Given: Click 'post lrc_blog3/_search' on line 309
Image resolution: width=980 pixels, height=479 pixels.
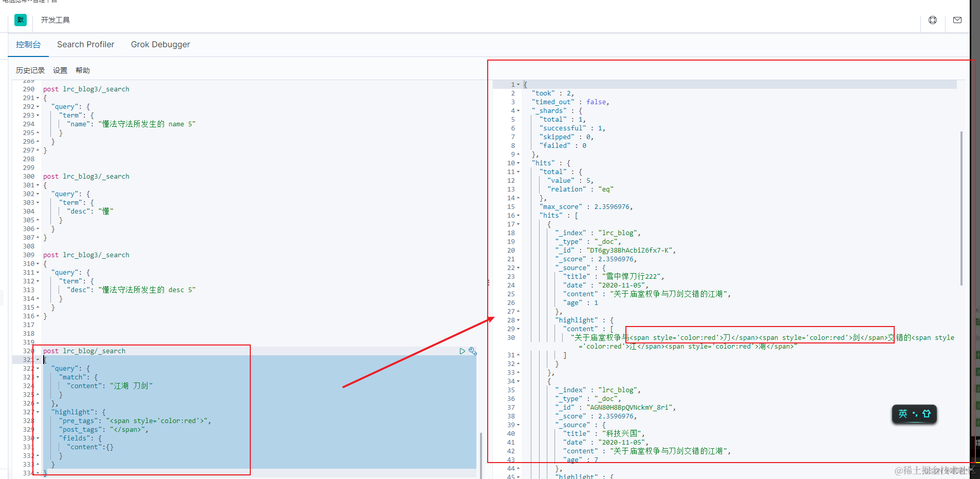Looking at the screenshot, I should pos(86,255).
